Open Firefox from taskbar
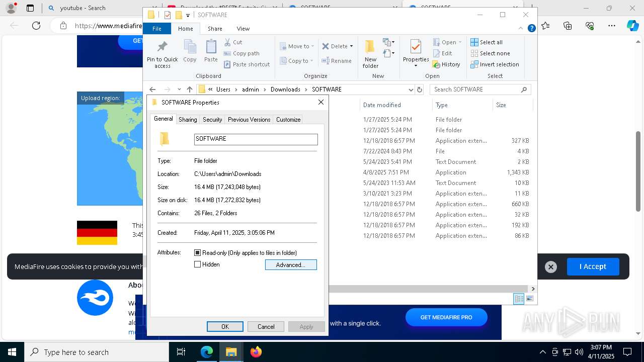Image resolution: width=644 pixels, height=362 pixels. tap(256, 352)
